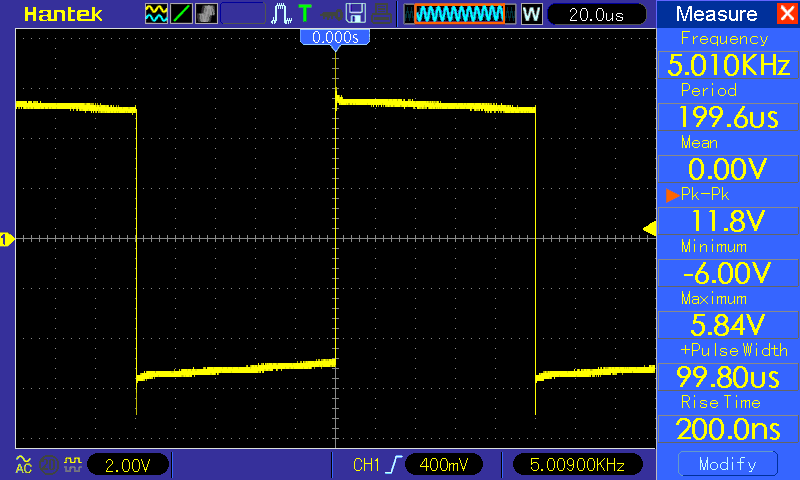
Task: Click the 11.8V peak-to-peak value
Action: point(728,221)
